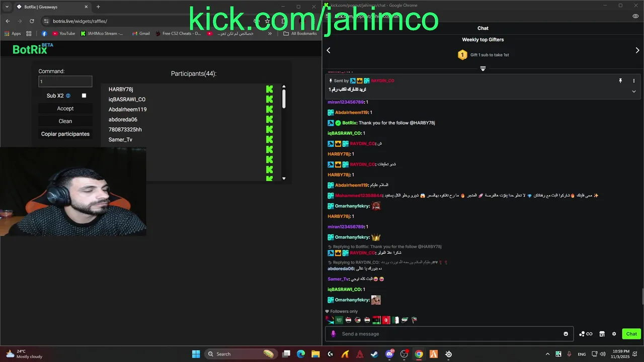The width and height of the screenshot is (644, 362).
Task: Open the All Bookmarks folder
Action: tap(300, 34)
